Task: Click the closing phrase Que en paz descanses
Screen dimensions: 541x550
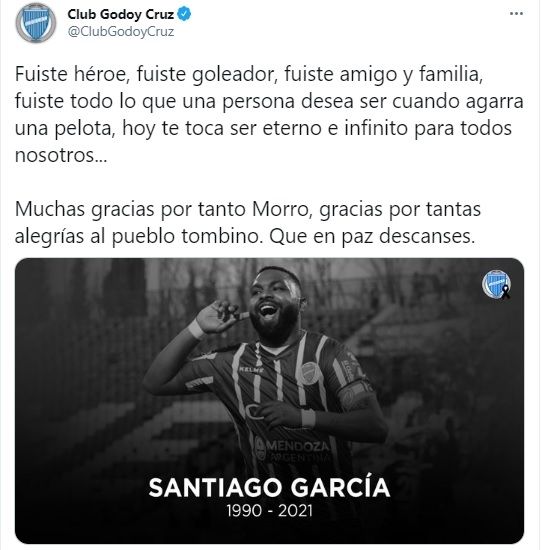Action: tap(372, 236)
